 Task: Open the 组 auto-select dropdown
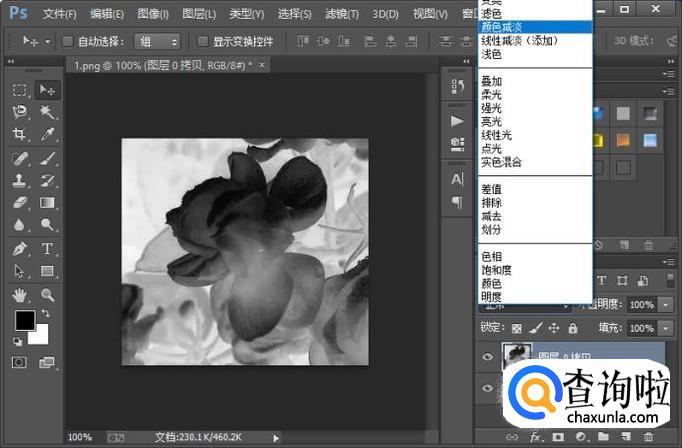157,41
